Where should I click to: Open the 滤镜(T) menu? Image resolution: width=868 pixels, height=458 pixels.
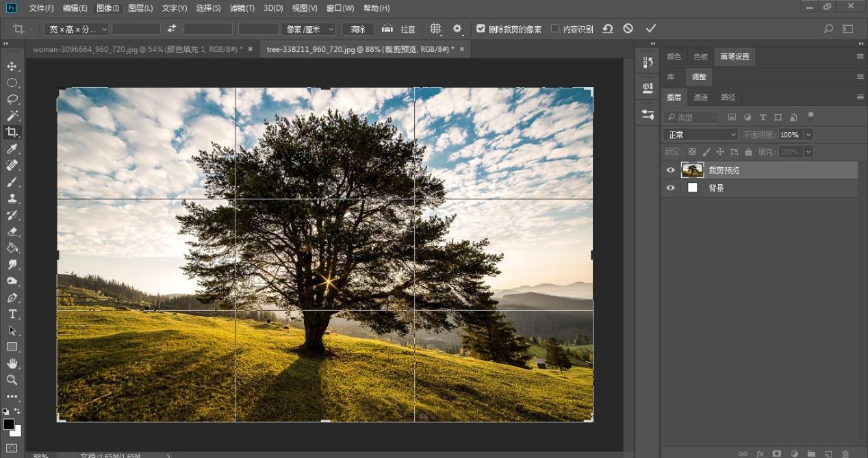coord(241,8)
